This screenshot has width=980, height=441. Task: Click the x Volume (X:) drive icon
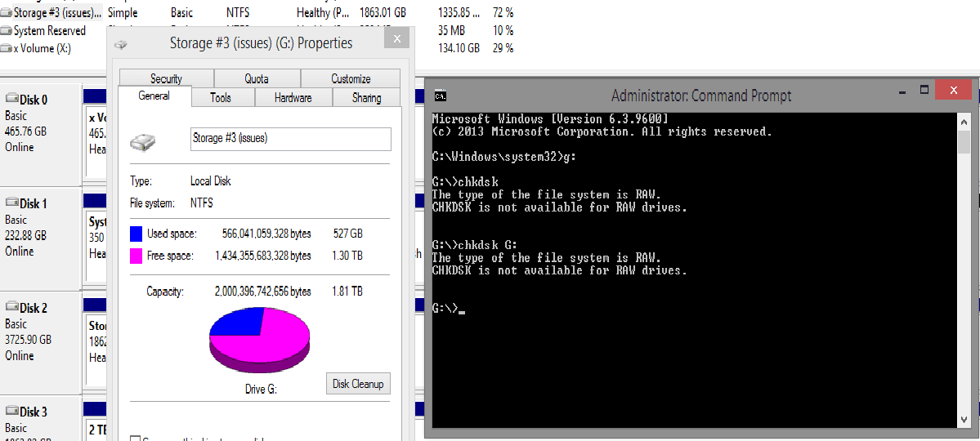7,49
